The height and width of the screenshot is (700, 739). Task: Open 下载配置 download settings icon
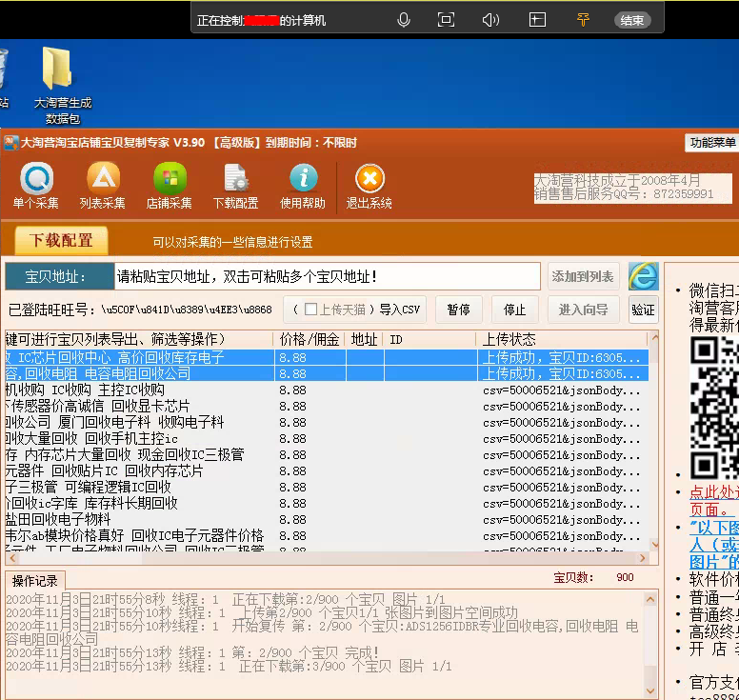pyautogui.click(x=235, y=186)
